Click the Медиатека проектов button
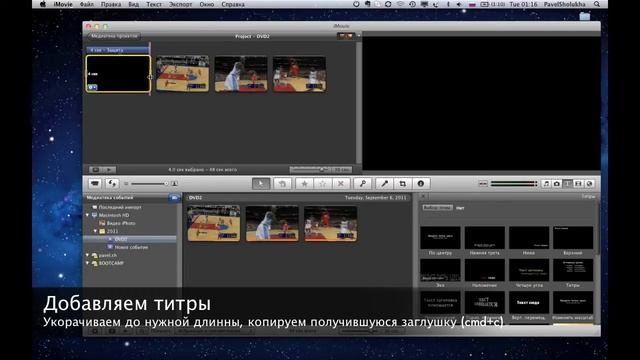Screen dimensions: 640x360 coord(114,36)
